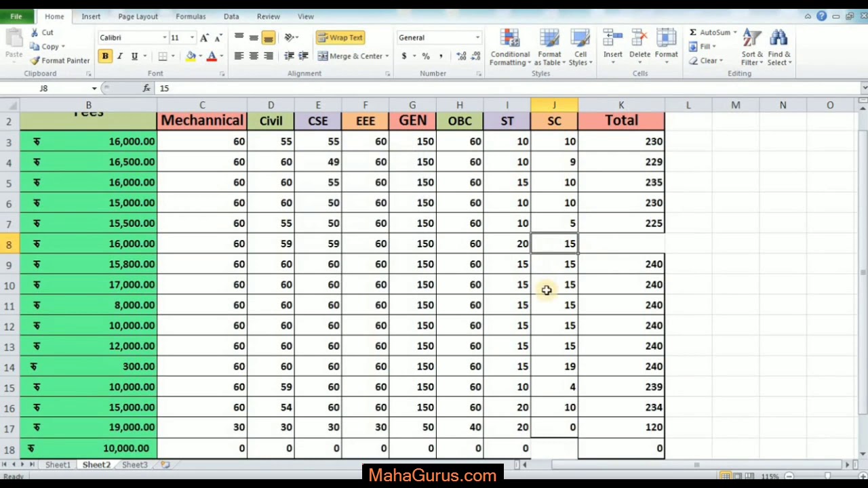The width and height of the screenshot is (868, 488).
Task: Toggle Italic formatting
Action: tap(120, 56)
